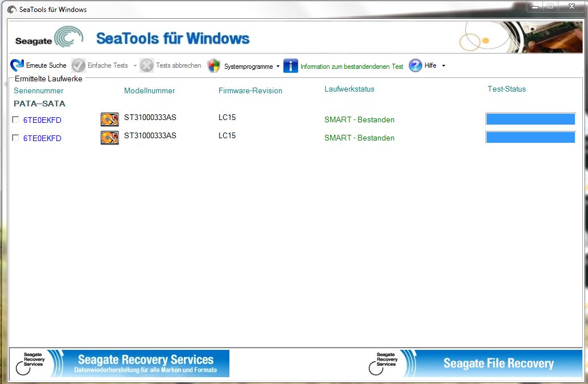Open Information zum bestandenen Test link

pos(352,67)
